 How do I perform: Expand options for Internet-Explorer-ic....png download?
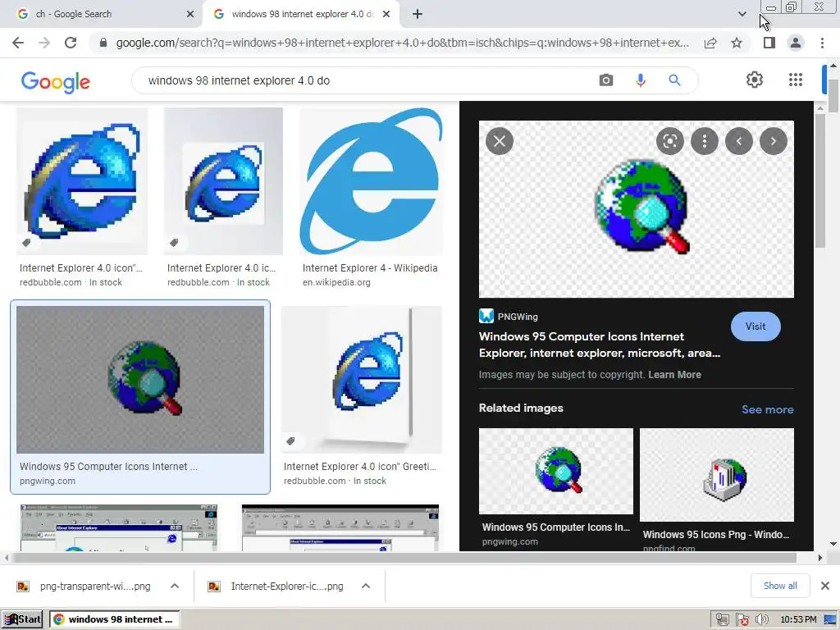(365, 586)
